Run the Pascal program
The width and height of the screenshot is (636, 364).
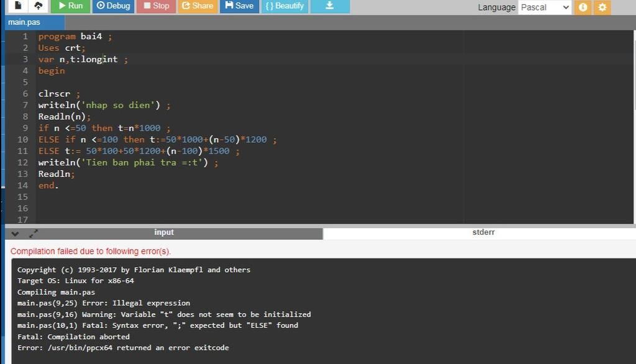(70, 6)
